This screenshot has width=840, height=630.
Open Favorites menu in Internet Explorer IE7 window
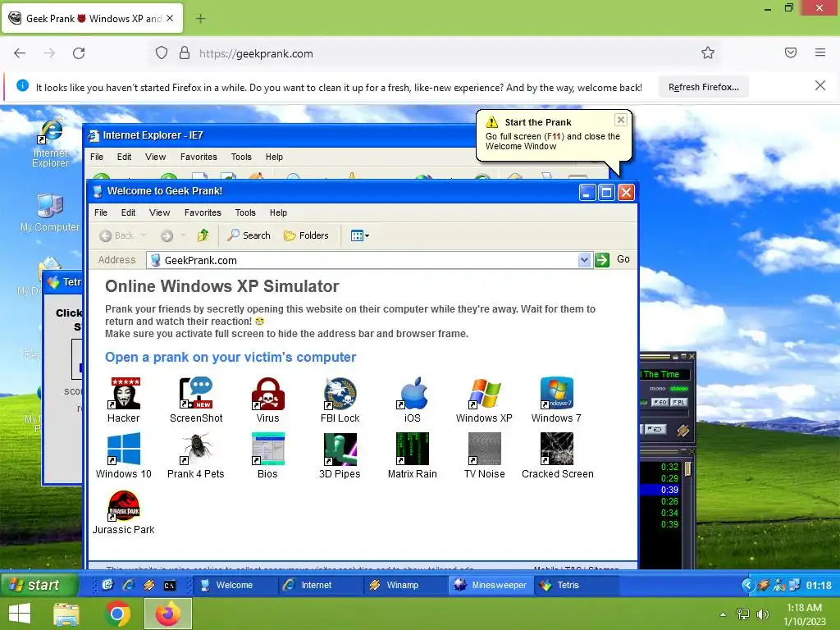(199, 157)
